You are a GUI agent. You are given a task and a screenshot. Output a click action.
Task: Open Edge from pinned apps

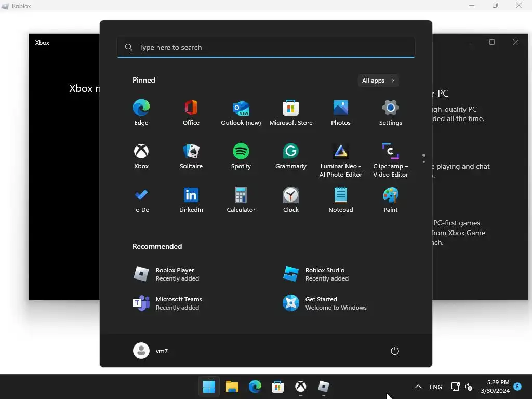[141, 113]
